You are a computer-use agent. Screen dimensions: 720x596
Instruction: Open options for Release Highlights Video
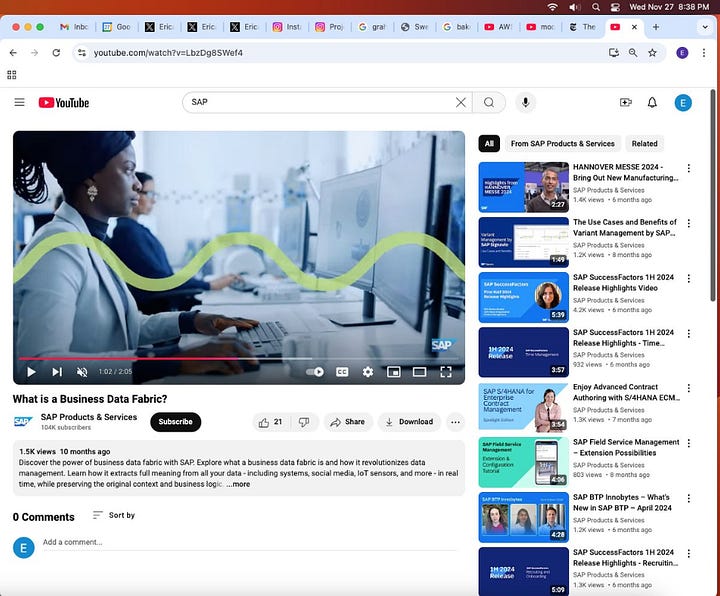pos(688,278)
